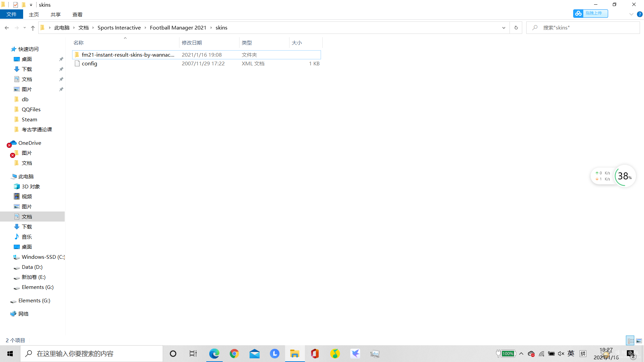Open Wi-Fi network tray icon
Viewport: 644px width, 362px height.
542,354
